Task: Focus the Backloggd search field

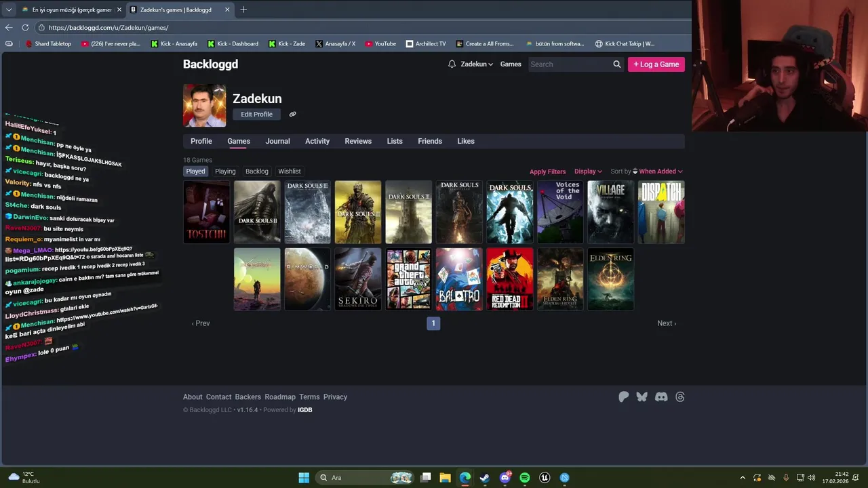Action: click(570, 64)
